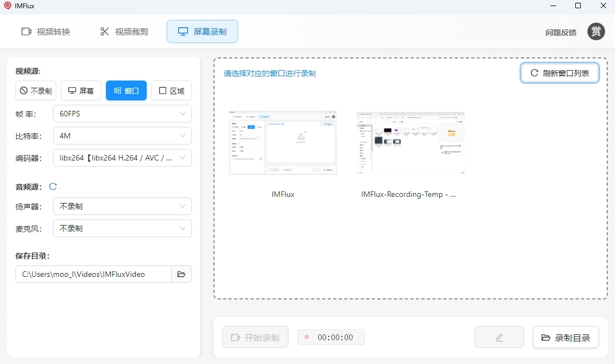Click the save directory path field
Screen dimensions: 615x364
pyautogui.click(x=93, y=274)
